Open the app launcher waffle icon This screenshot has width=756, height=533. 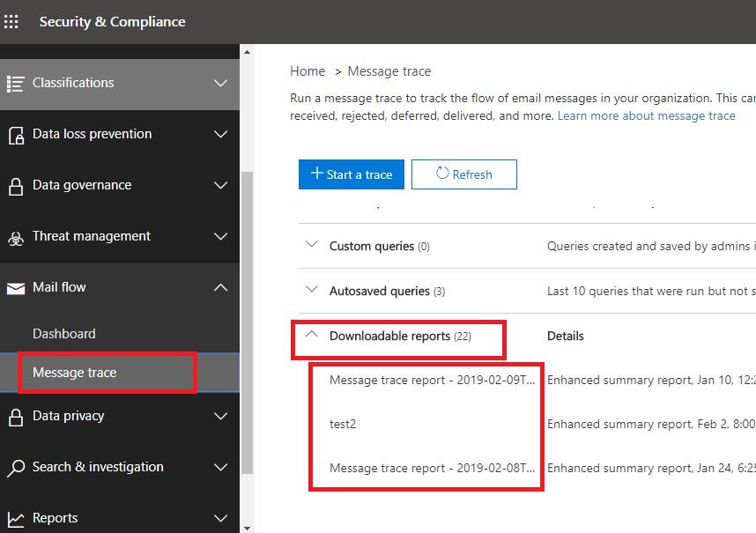[x=11, y=22]
